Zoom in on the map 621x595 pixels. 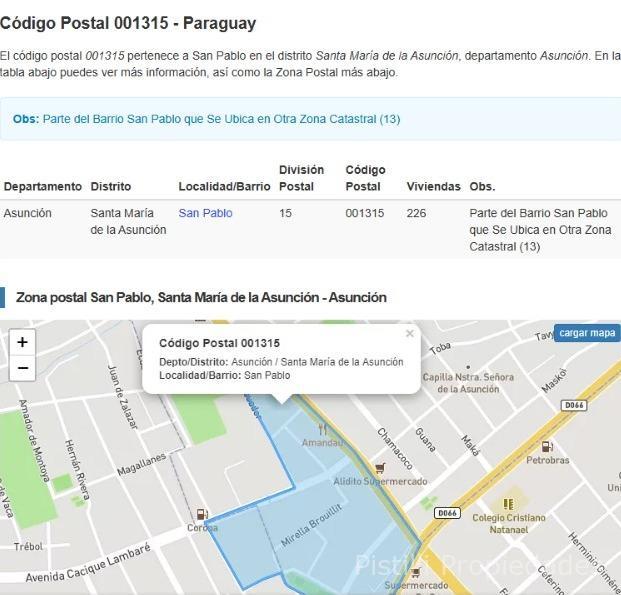[x=22, y=342]
